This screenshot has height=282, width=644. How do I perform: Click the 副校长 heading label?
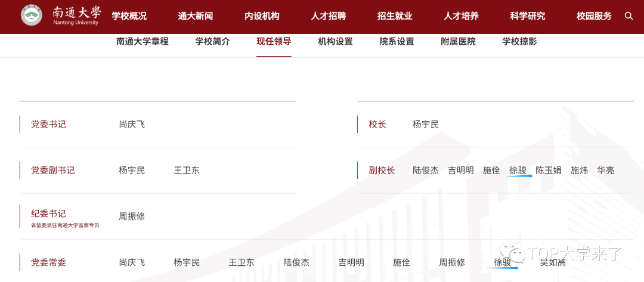382,171
